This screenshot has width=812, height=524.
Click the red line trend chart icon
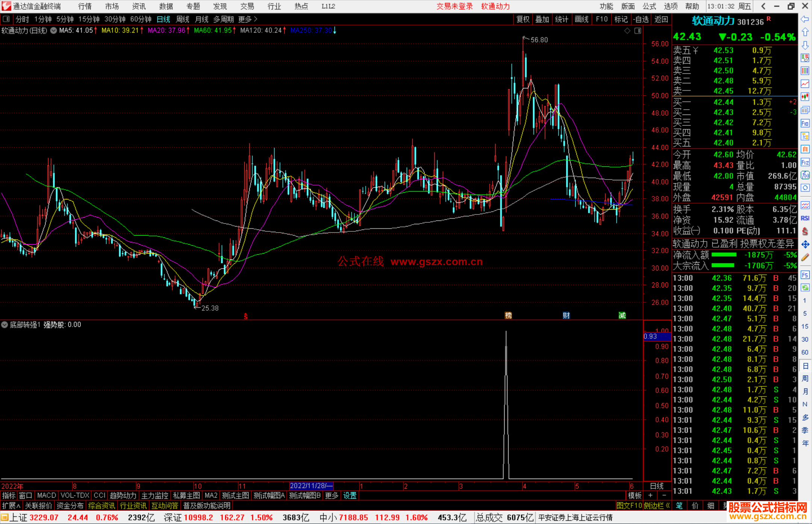(x=805, y=84)
